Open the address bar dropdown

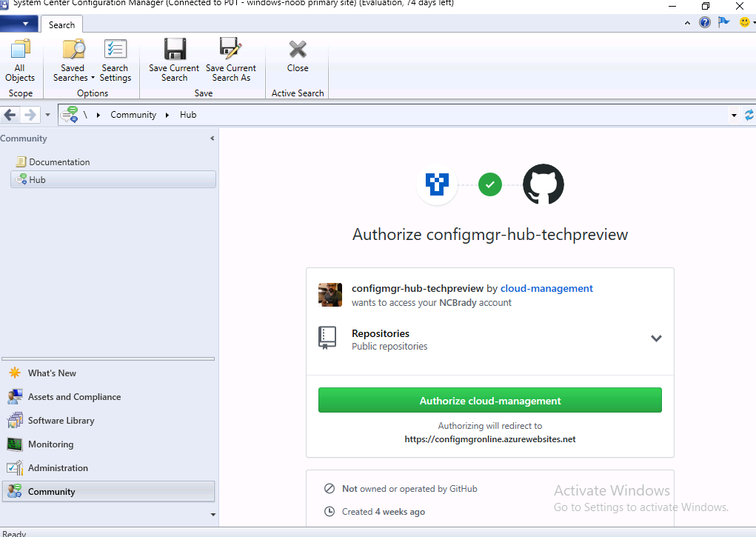point(734,116)
